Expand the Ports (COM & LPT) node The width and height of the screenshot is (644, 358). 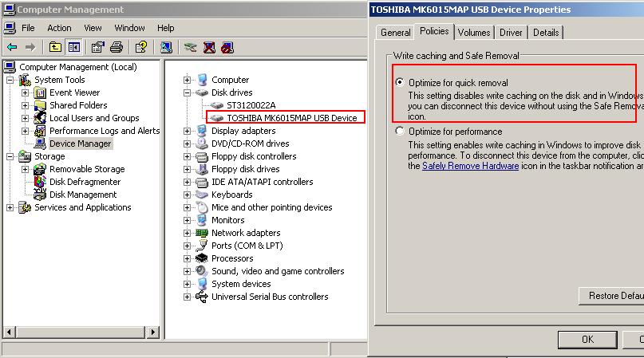pyautogui.click(x=188, y=246)
